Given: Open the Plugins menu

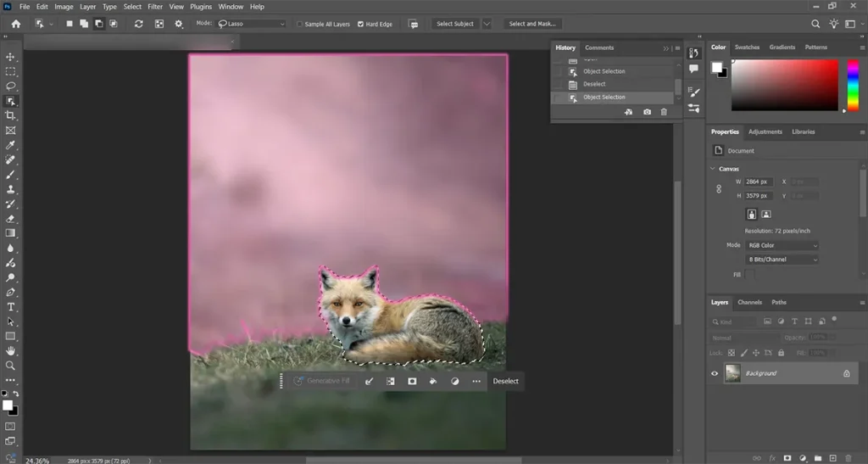Looking at the screenshot, I should (201, 7).
